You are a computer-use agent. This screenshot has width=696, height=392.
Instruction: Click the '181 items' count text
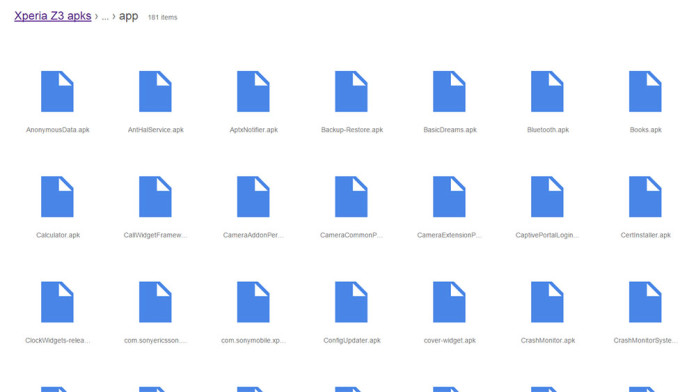click(162, 17)
